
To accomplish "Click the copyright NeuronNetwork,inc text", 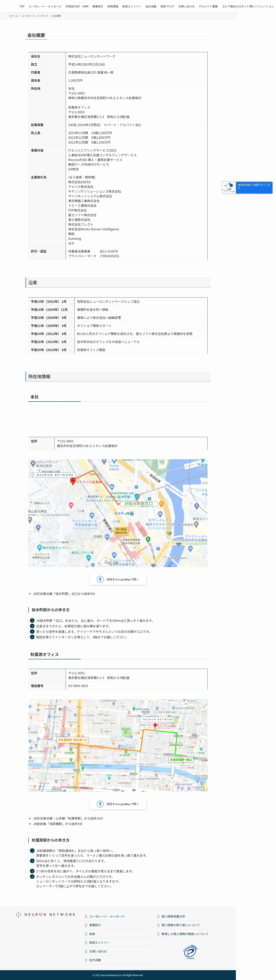I will pyautogui.click(x=118, y=975).
